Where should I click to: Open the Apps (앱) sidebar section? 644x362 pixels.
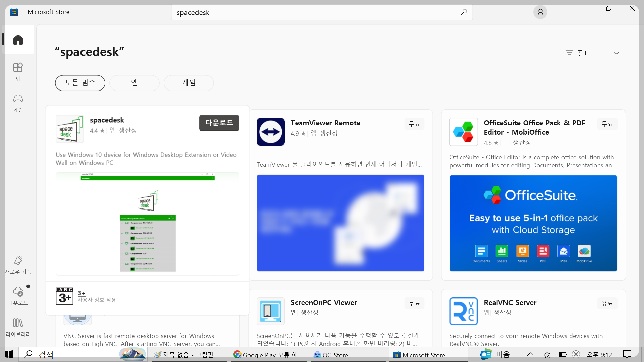tap(18, 71)
